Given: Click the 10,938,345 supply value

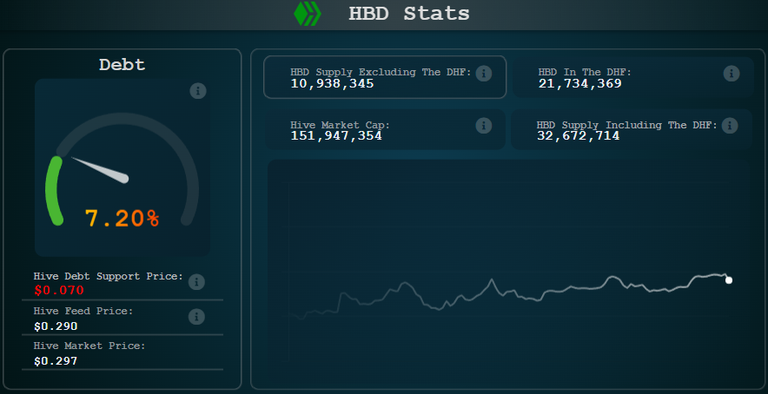Looking at the screenshot, I should 332,84.
